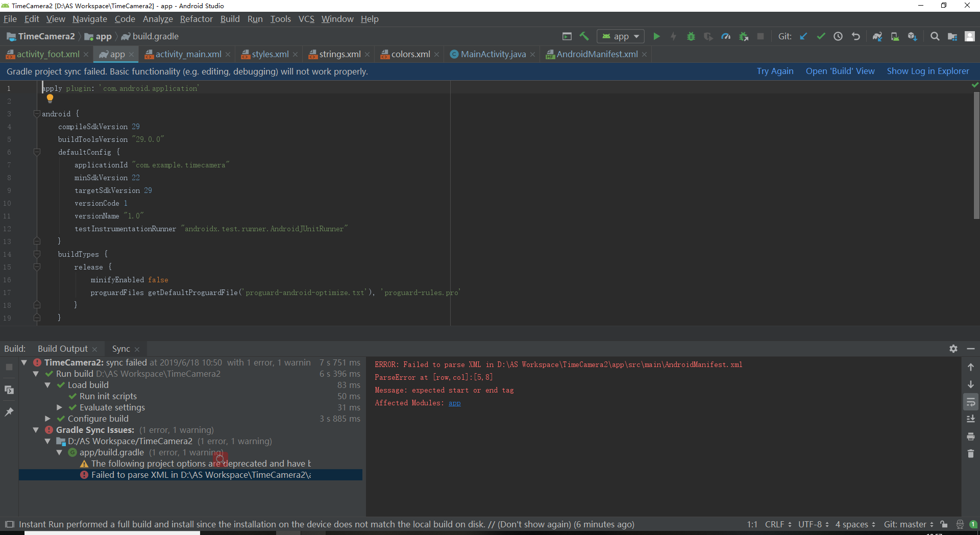Fold the android block in editor gutter
This screenshot has height=535, width=980.
tap(37, 113)
